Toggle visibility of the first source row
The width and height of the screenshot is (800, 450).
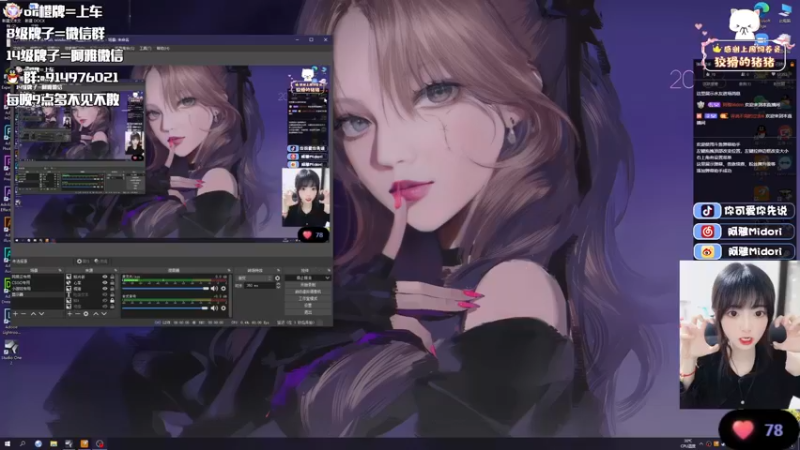tap(105, 277)
